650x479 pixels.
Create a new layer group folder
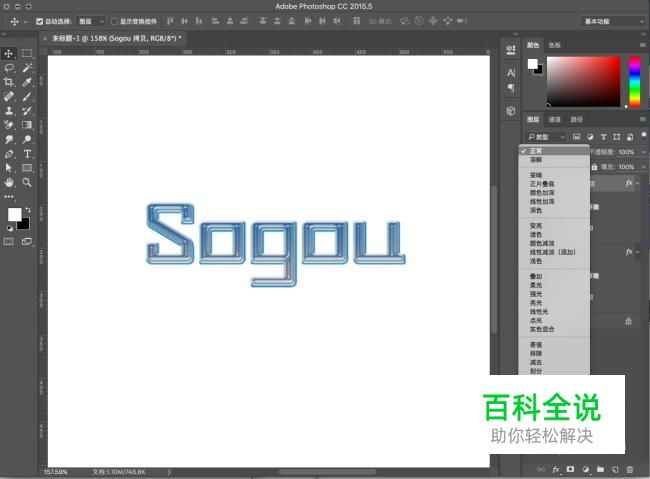click(x=600, y=469)
